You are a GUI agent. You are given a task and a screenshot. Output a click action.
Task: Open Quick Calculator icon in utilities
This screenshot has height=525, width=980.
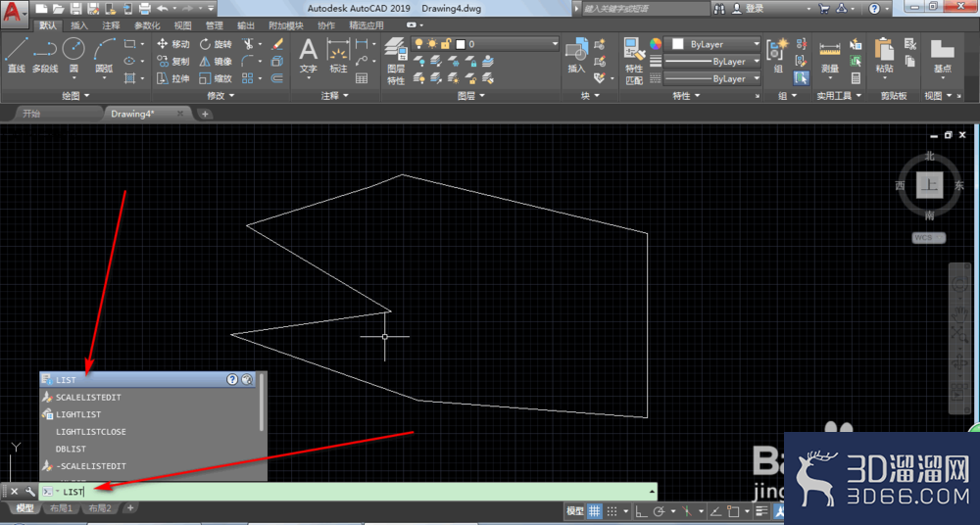(x=856, y=78)
